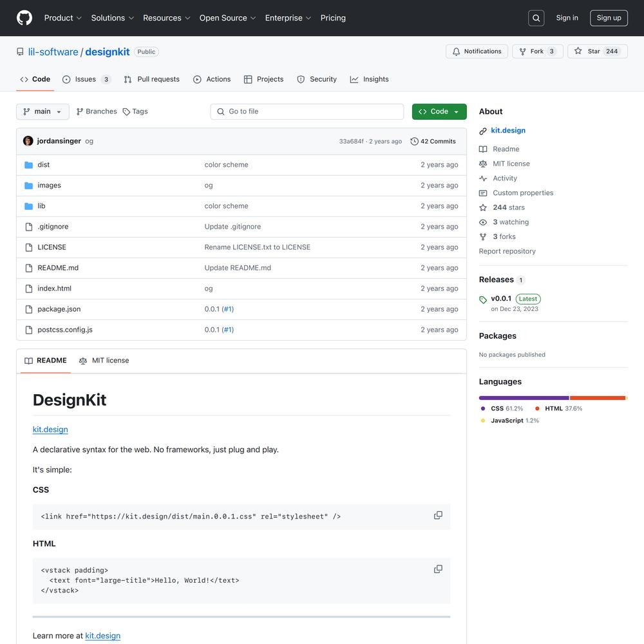Screen dimensions: 644x644
Task: Click the link icon beside kit.design
Action: 483,131
